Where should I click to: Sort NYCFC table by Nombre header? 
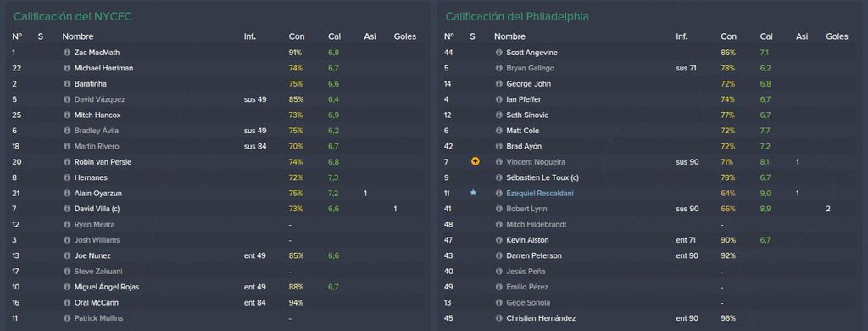[x=78, y=36]
